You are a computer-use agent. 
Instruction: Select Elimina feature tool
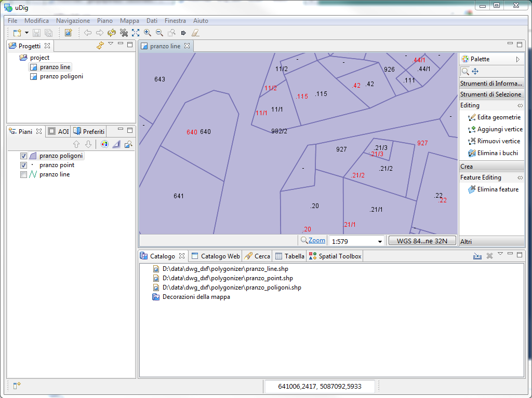(x=493, y=189)
